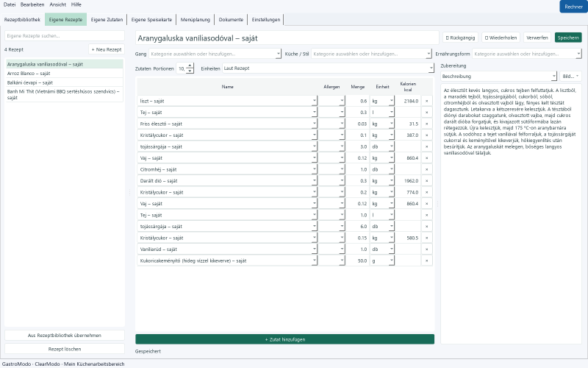Image resolution: width=588 pixels, height=368 pixels.
Task: Click the Rezept löschen button
Action: [x=65, y=349]
